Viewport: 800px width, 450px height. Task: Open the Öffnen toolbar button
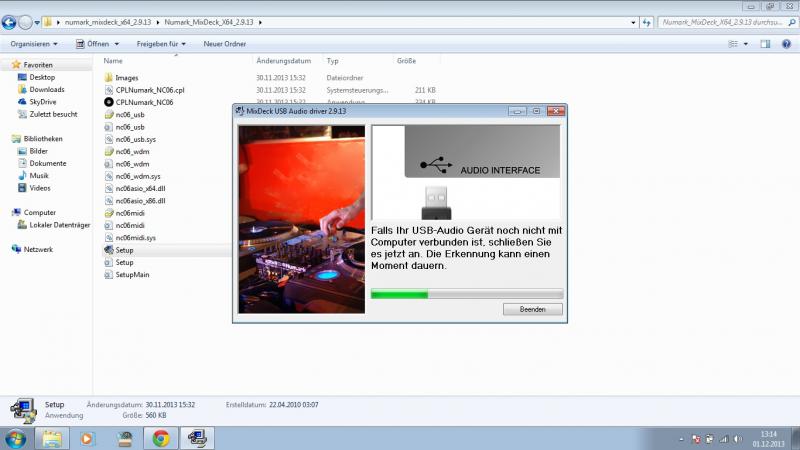(93, 44)
